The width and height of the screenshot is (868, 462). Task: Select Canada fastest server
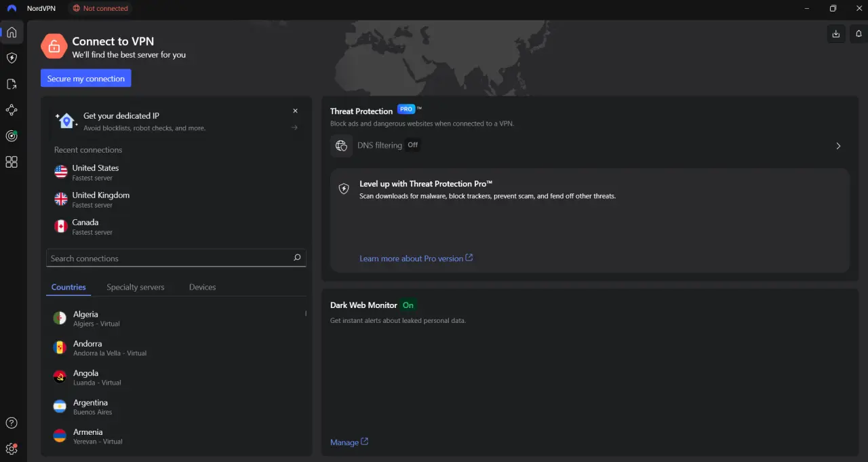point(176,227)
